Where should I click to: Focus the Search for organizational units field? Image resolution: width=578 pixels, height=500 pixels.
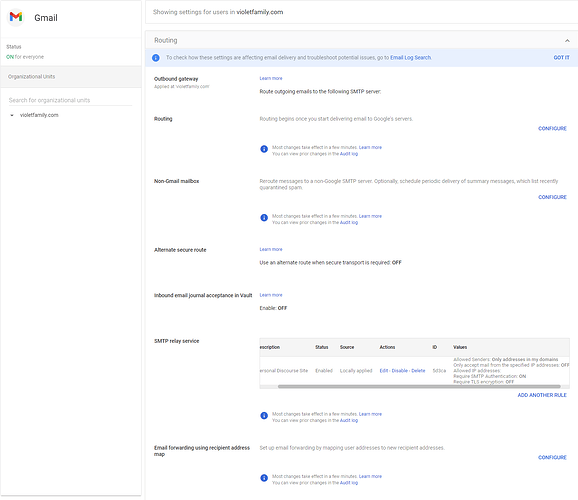tap(70, 100)
